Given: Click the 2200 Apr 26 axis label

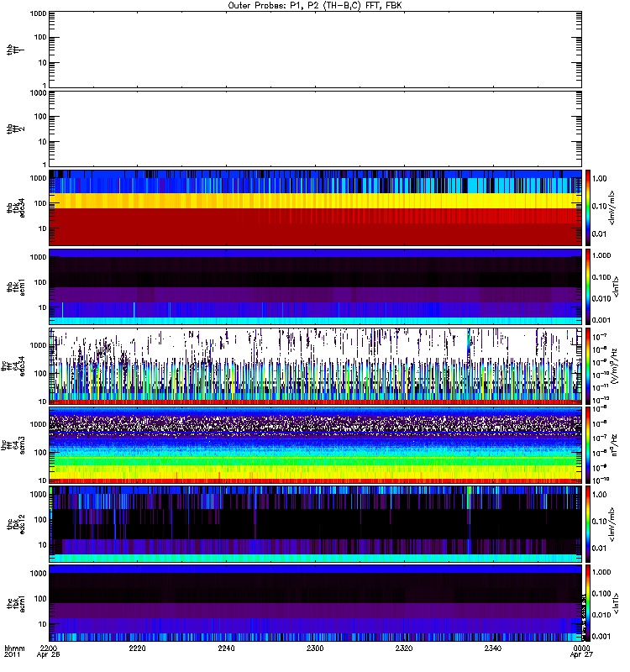Looking at the screenshot, I should coord(49,652).
